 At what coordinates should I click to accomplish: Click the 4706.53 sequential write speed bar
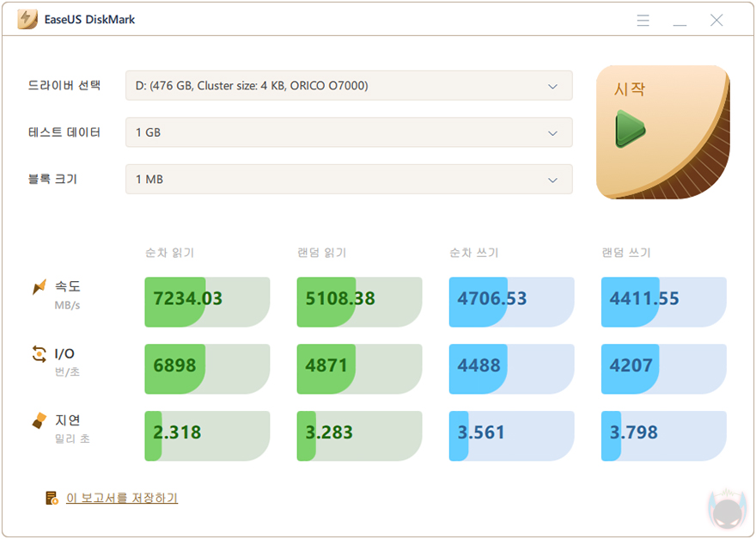click(511, 302)
